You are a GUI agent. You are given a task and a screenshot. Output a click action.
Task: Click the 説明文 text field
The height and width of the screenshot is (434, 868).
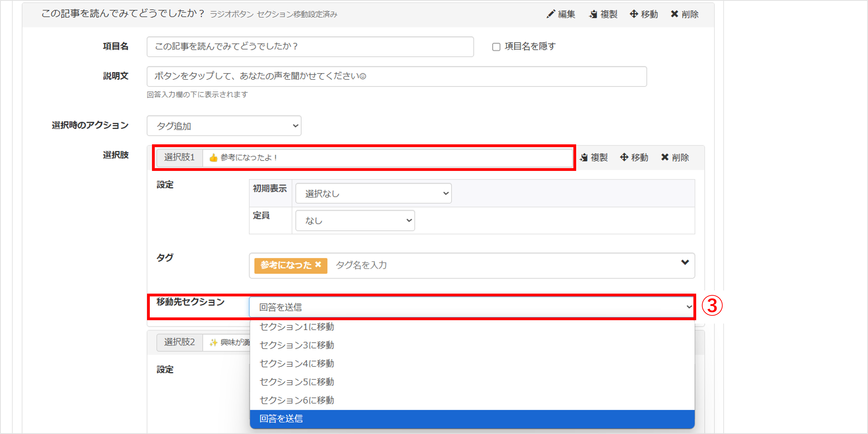pyautogui.click(x=397, y=76)
